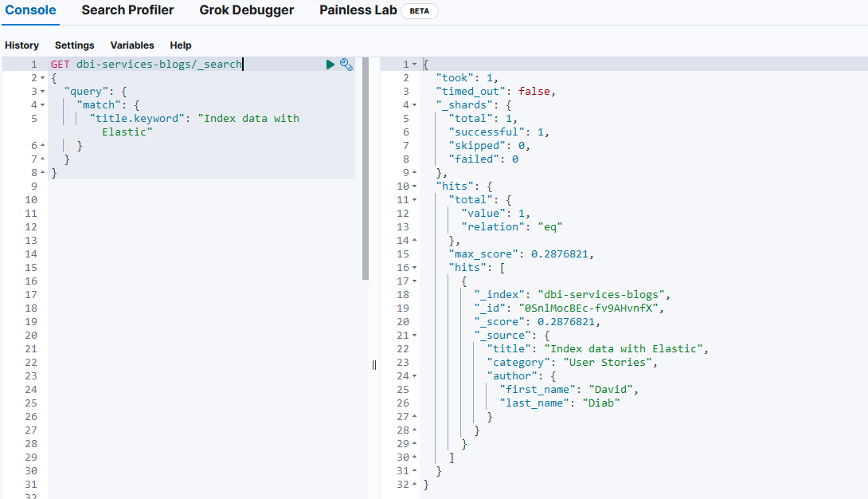Click the divider handle between editor and response
Image resolution: width=868 pixels, height=499 pixels.
[373, 364]
